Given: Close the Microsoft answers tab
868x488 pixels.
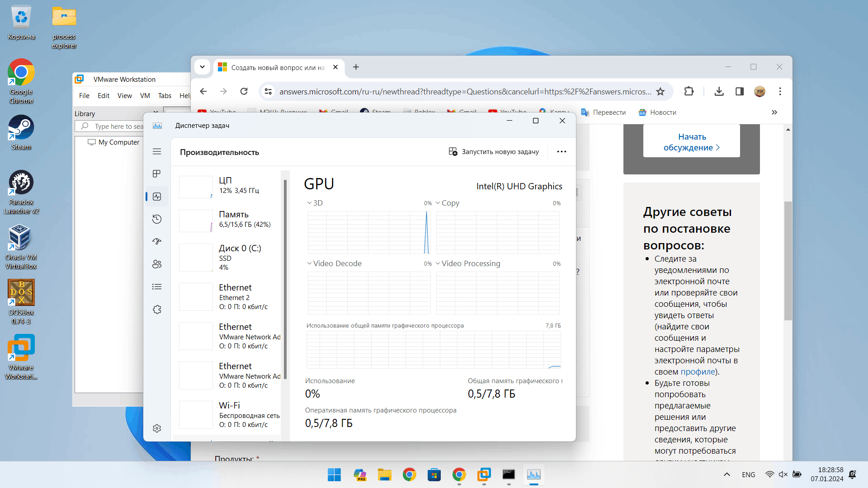Looking at the screenshot, I should (335, 67).
